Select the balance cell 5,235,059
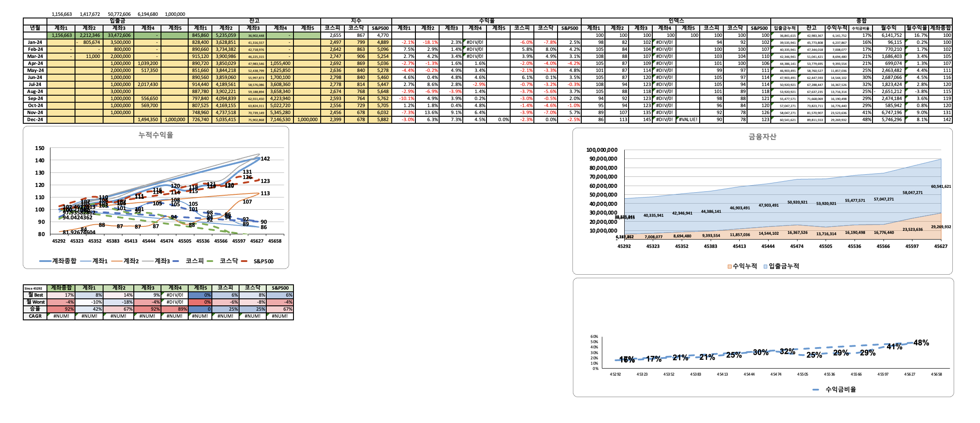Screen dimensions: 980x423 point(225,36)
